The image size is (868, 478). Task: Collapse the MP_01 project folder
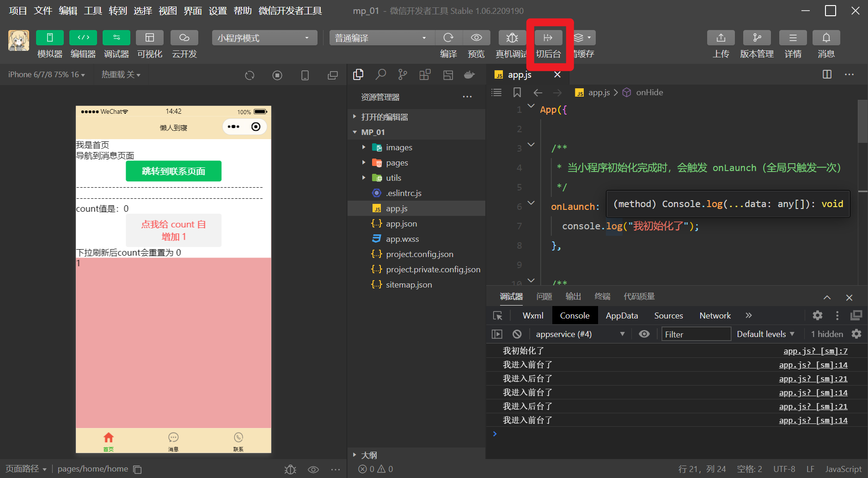click(416, 132)
